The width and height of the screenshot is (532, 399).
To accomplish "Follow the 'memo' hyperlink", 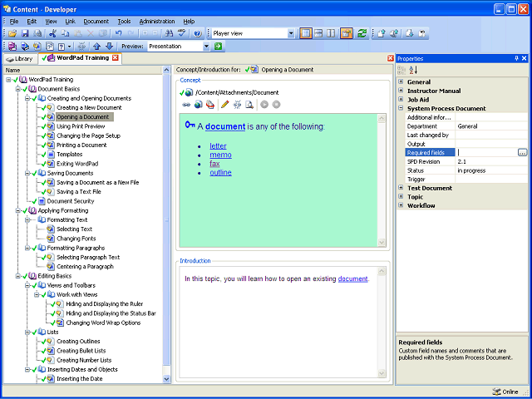I will pos(220,155).
